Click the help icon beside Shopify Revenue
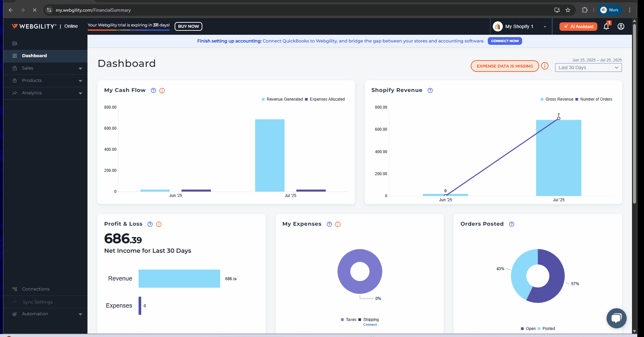The height and width of the screenshot is (337, 644). point(430,91)
